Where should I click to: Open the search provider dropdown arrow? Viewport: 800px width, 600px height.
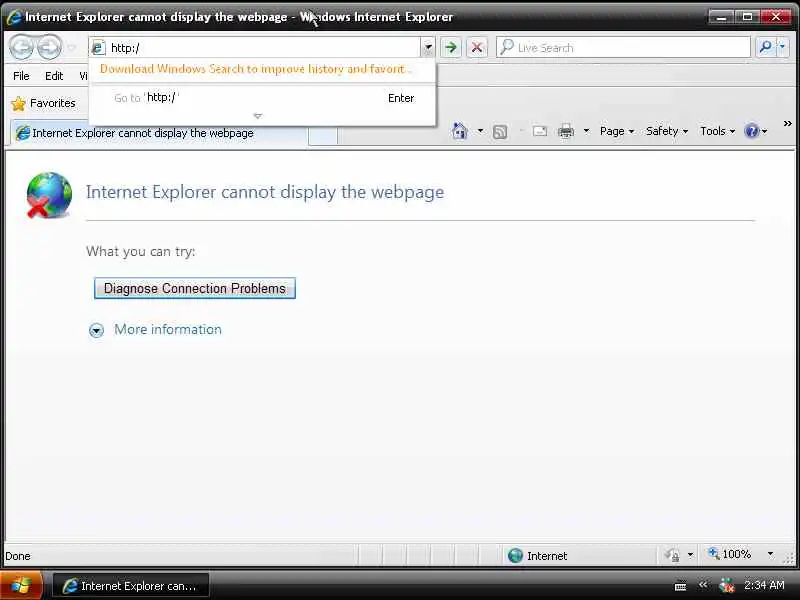pyautogui.click(x=783, y=47)
